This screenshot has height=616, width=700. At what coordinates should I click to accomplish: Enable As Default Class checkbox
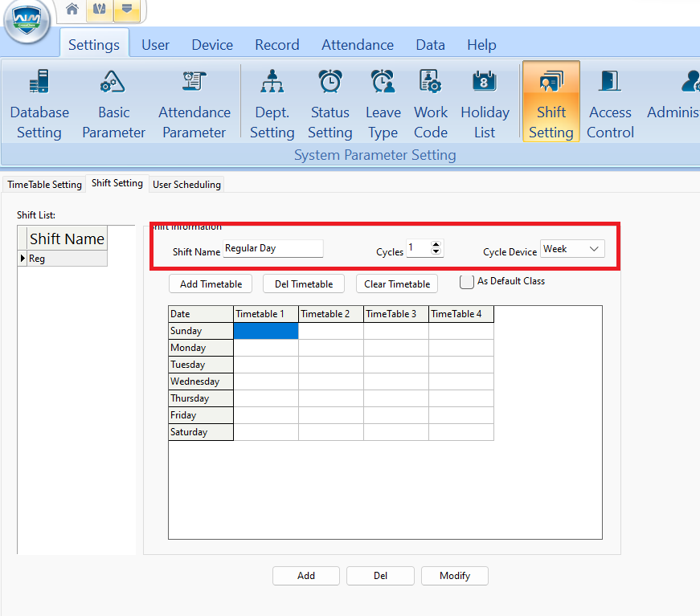tap(466, 282)
